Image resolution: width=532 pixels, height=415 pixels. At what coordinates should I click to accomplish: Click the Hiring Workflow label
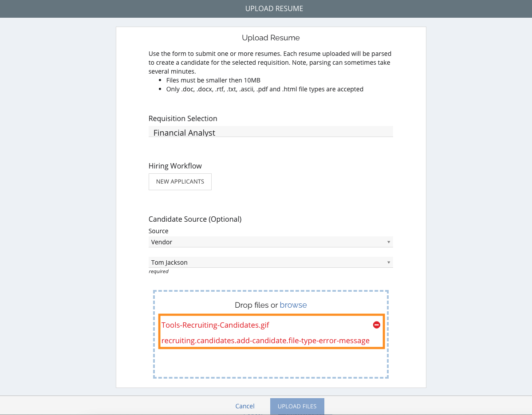click(175, 166)
